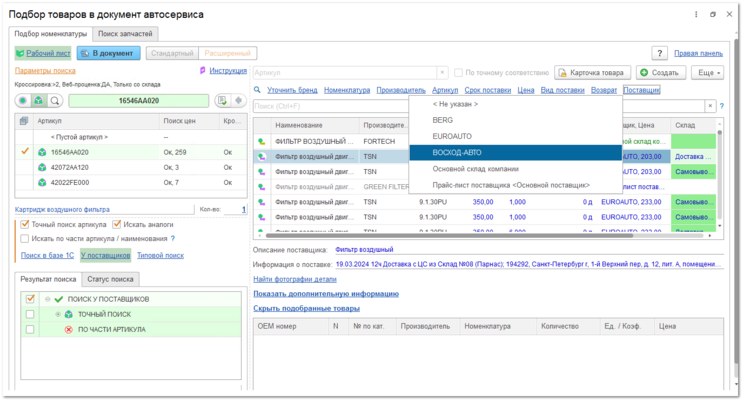Screen dimensions: 743x401
Task: Click the red cross icon of ПО ЧАСТИ АРТИКУЛА
Action: (x=69, y=329)
